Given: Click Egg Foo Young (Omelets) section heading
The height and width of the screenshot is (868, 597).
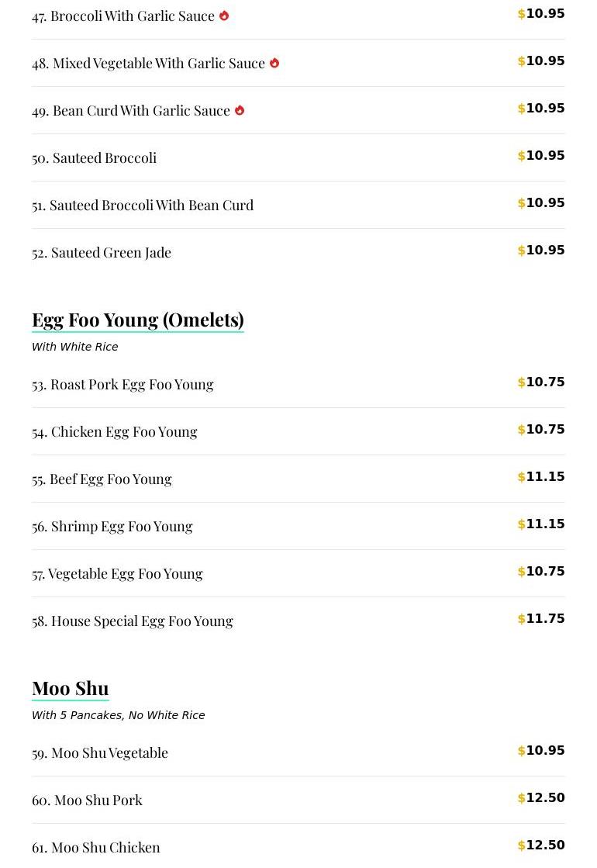Looking at the screenshot, I should (138, 320).
